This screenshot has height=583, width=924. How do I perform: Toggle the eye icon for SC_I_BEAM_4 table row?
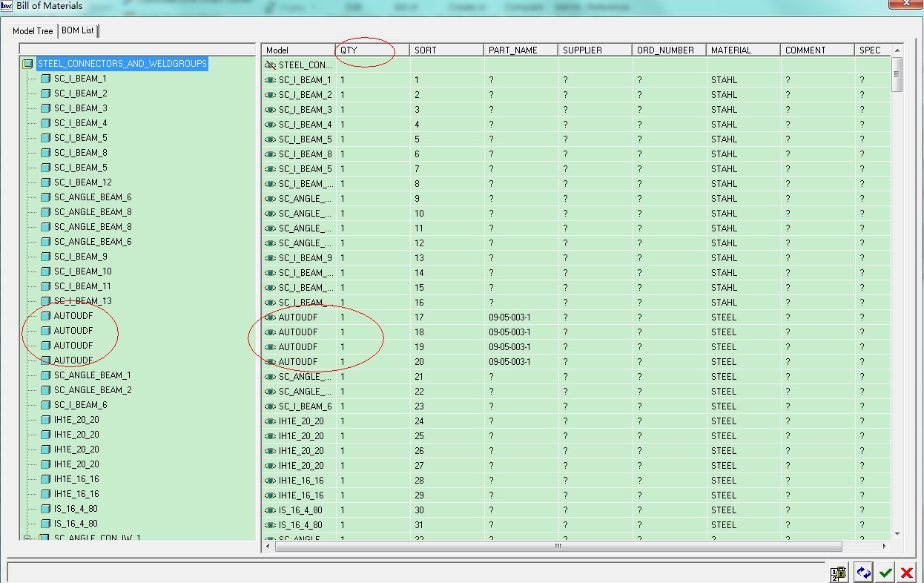(270, 125)
